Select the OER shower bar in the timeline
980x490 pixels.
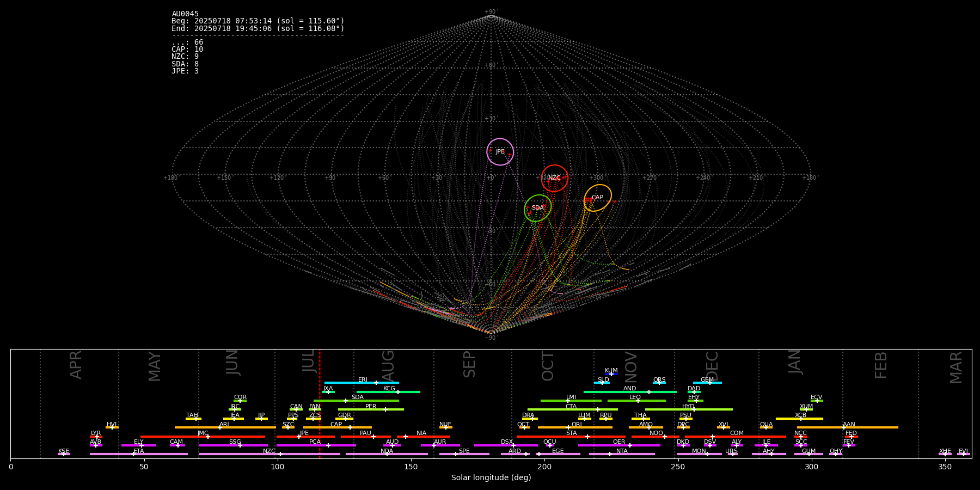click(x=619, y=445)
